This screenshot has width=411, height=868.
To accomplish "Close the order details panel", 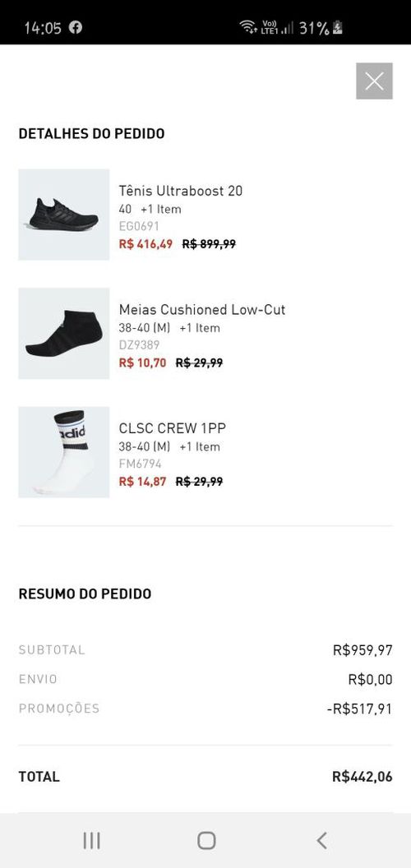I will tap(374, 81).
